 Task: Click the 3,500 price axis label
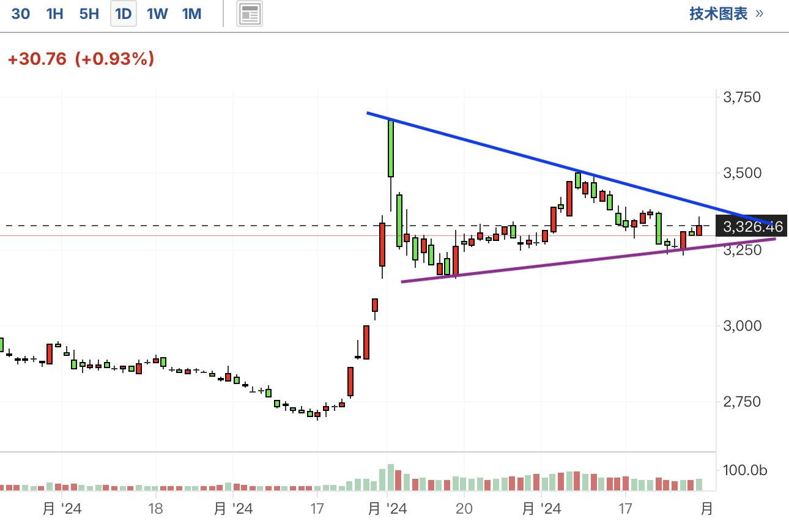click(742, 173)
